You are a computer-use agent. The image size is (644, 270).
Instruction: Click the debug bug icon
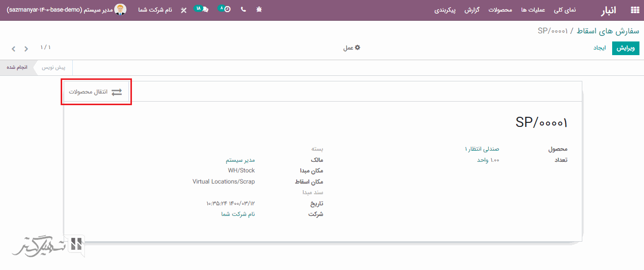(x=259, y=10)
